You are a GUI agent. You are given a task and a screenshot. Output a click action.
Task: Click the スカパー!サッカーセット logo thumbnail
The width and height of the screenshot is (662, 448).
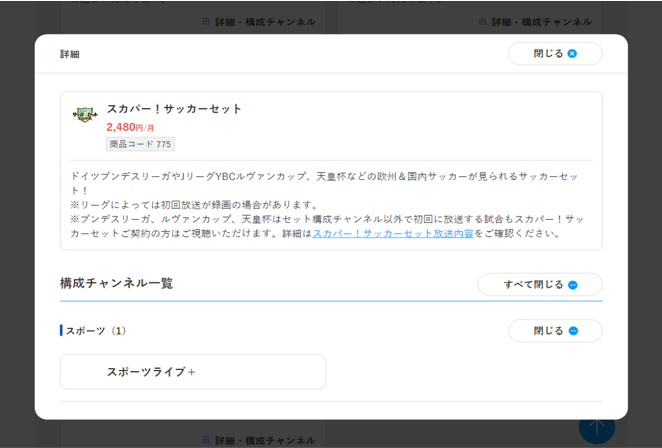pos(85,114)
